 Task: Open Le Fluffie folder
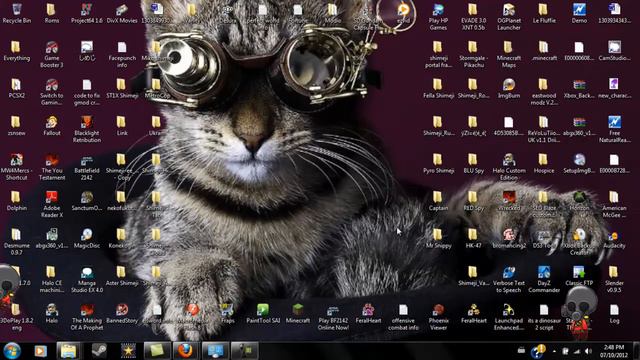coord(544,13)
